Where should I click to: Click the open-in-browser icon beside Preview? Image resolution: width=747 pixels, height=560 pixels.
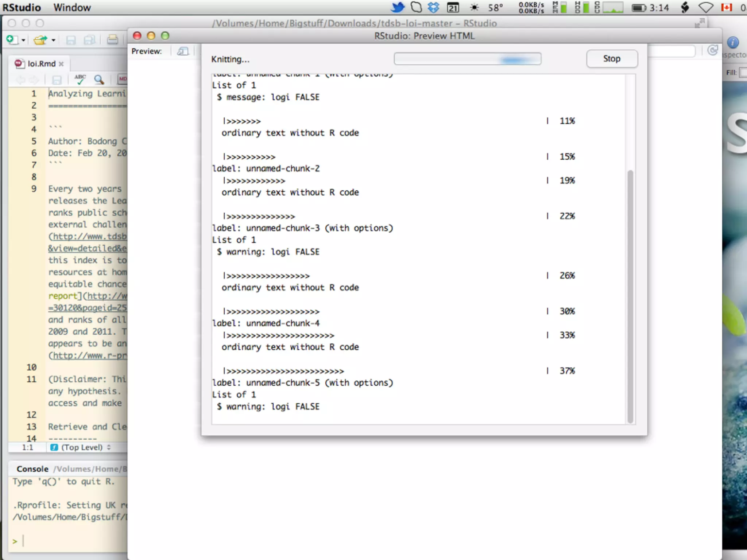[x=182, y=51]
